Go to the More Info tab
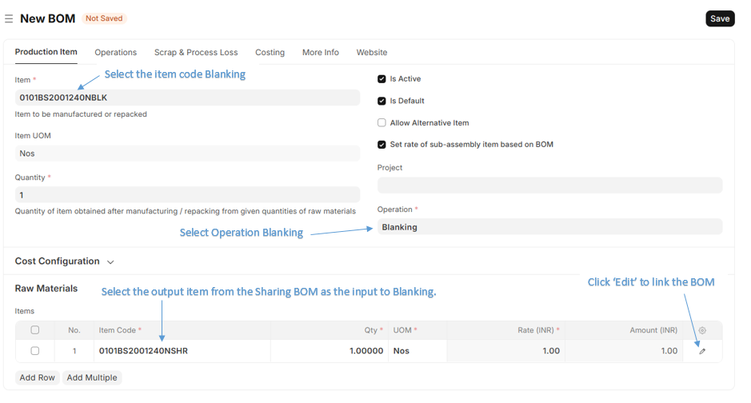 [320, 52]
